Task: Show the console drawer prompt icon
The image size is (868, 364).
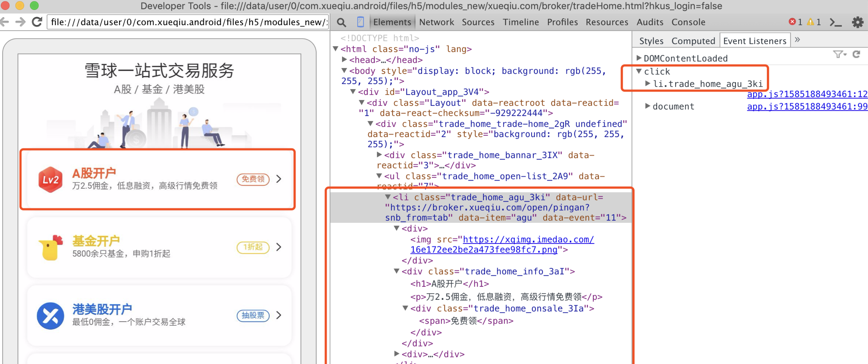Action: pos(836,22)
